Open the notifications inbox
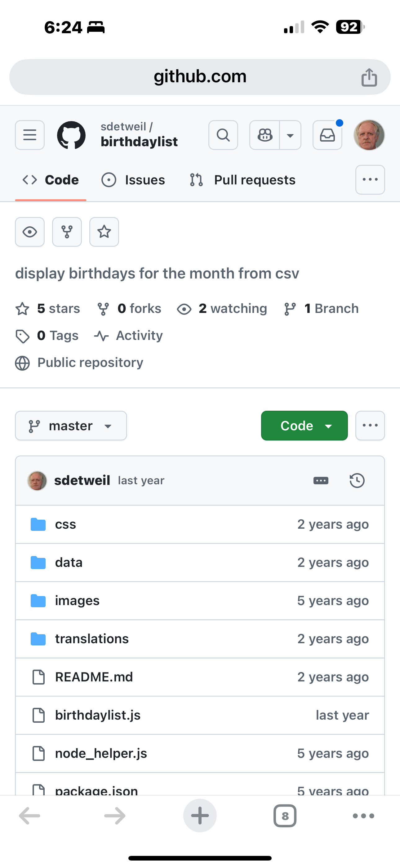Viewport: 400px width, 868px height. (327, 135)
